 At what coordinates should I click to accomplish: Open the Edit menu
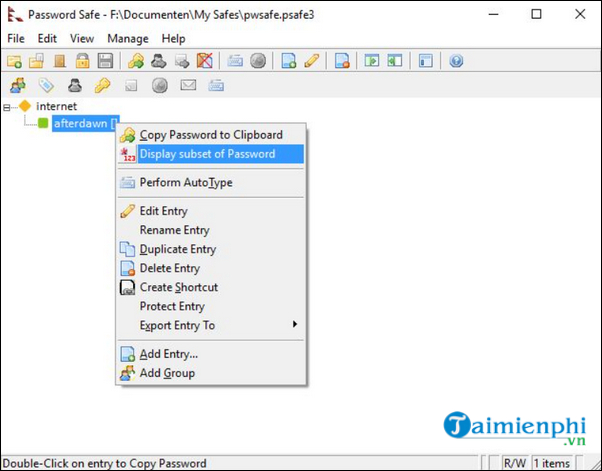pyautogui.click(x=47, y=38)
